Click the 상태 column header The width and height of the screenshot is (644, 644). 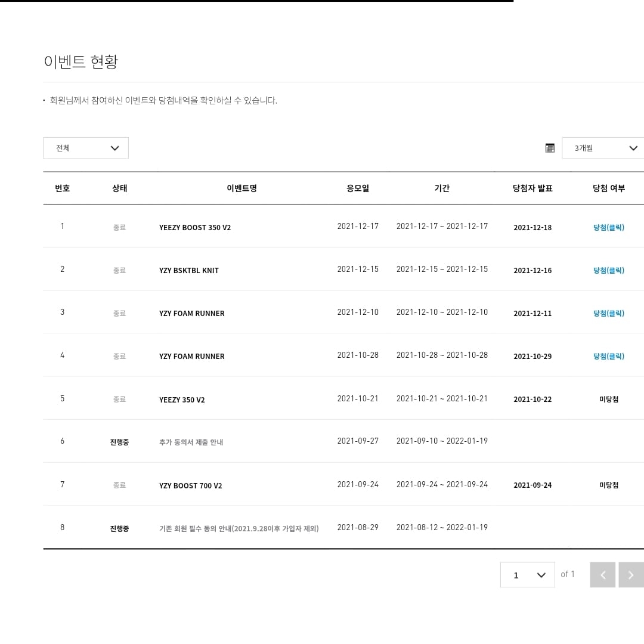coord(119,188)
